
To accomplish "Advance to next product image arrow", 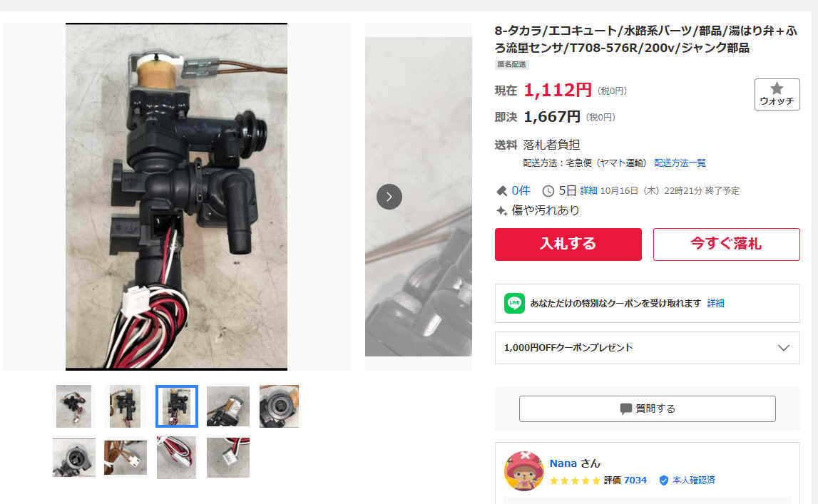I will click(x=389, y=197).
